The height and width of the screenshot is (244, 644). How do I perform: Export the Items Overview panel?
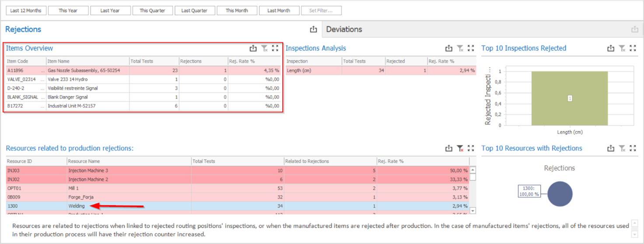point(253,49)
